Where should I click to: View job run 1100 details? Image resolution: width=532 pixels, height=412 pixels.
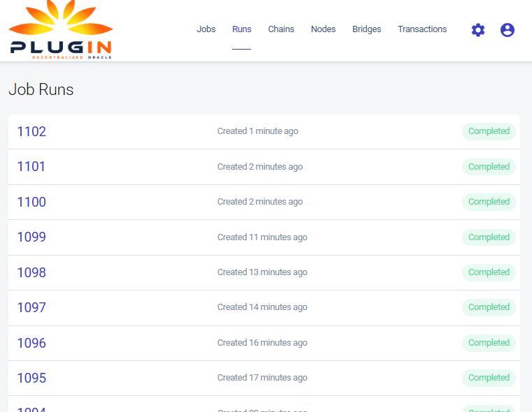[31, 202]
